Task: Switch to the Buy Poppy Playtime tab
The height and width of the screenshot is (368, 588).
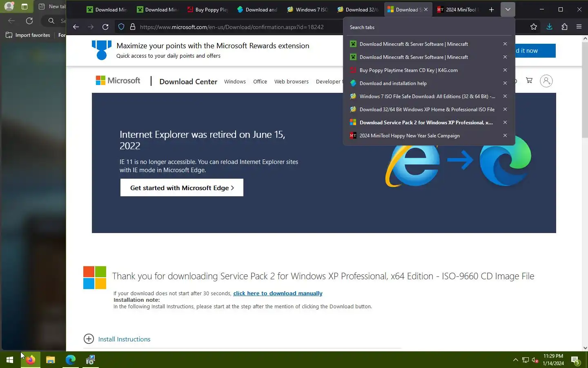Action: [x=207, y=9]
